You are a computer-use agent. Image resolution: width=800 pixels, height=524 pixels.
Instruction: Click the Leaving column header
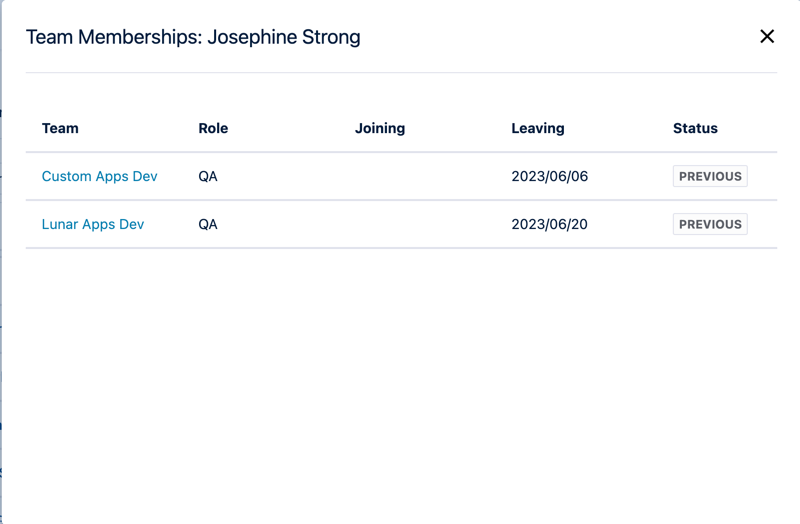pyautogui.click(x=538, y=128)
